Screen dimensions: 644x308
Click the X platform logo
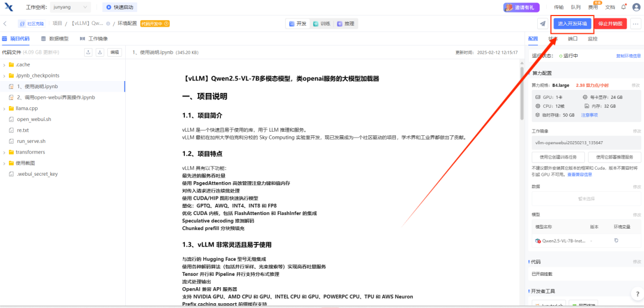[8, 7]
